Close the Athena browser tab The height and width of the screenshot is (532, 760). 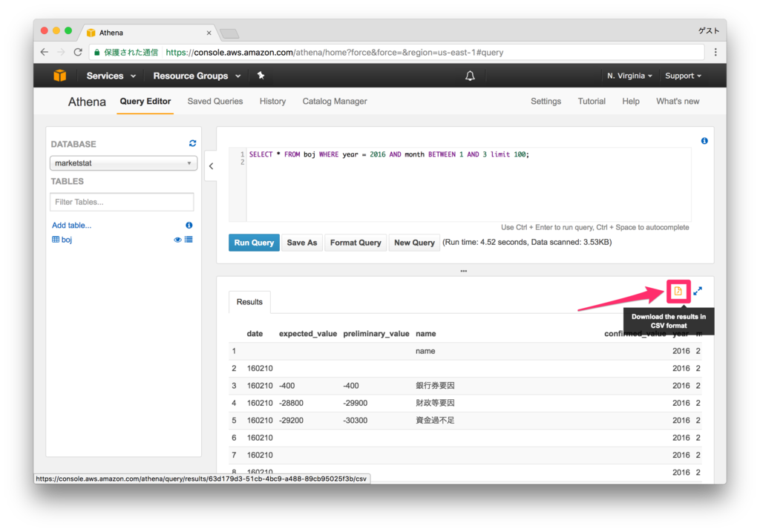point(209,33)
